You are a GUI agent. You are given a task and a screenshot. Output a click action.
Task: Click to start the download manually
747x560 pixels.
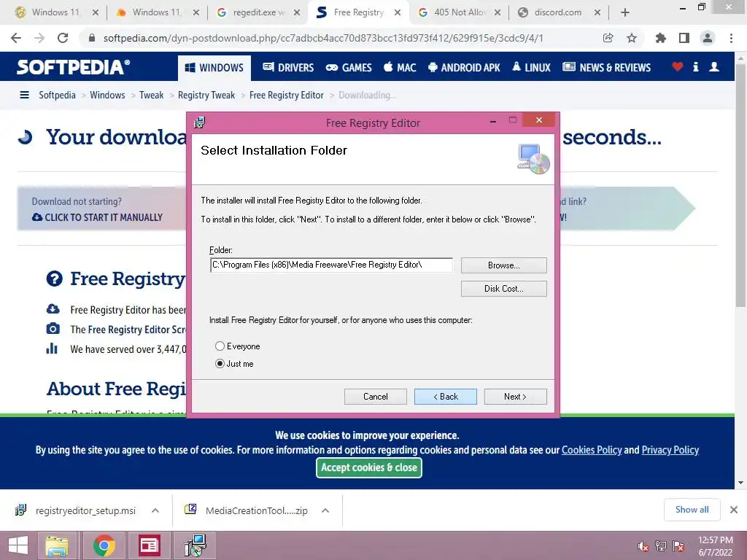(97, 217)
